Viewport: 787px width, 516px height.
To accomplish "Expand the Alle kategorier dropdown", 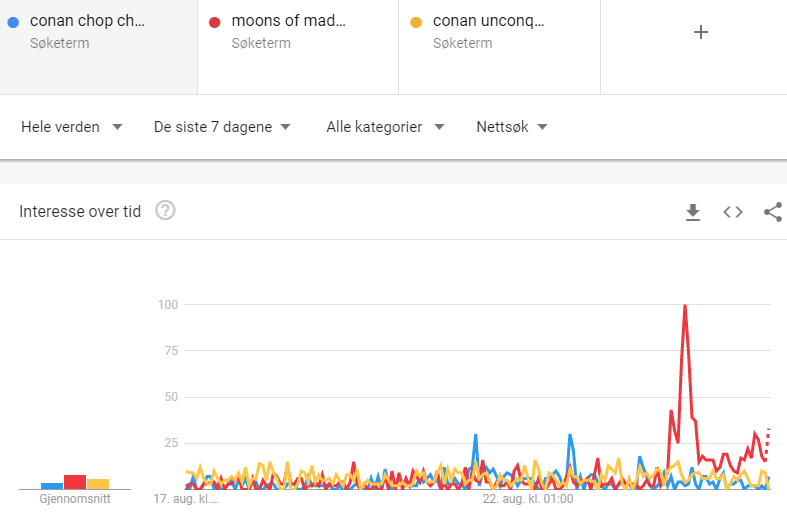I will coord(385,127).
